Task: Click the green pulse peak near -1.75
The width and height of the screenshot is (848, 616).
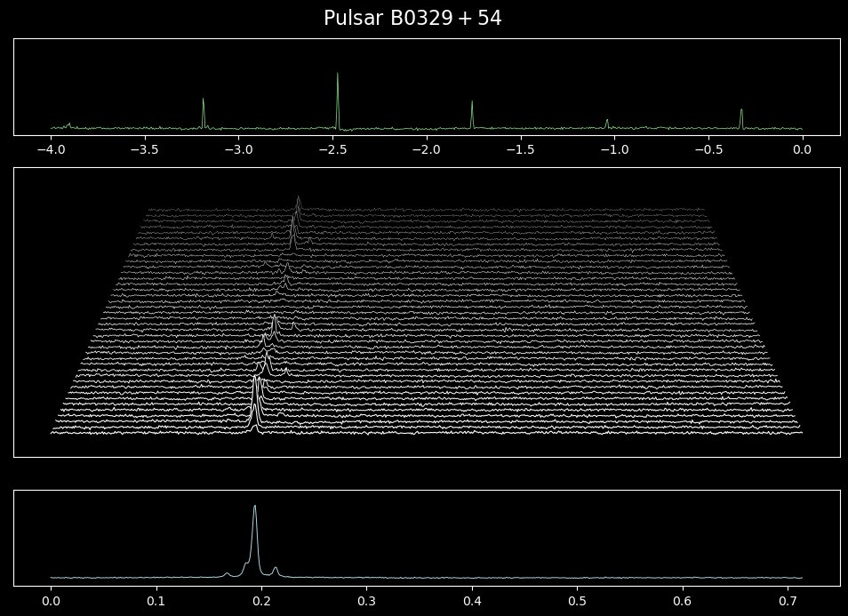Action: click(472, 114)
